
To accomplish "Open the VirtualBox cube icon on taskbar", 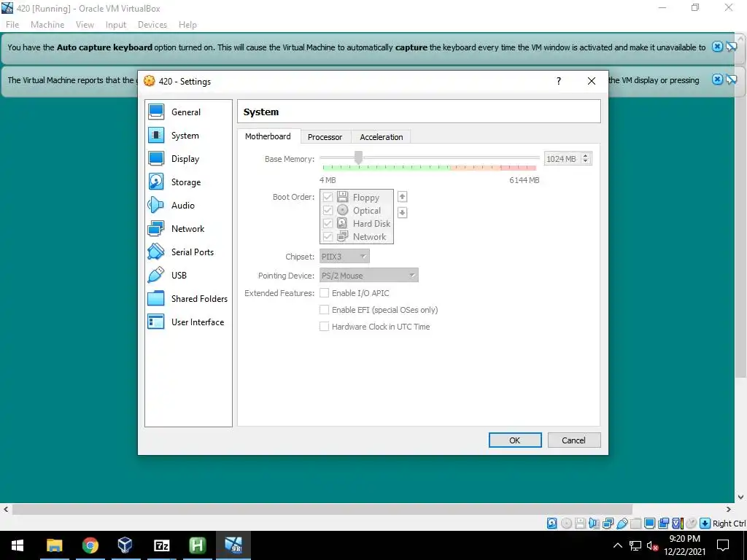I will [x=125, y=545].
